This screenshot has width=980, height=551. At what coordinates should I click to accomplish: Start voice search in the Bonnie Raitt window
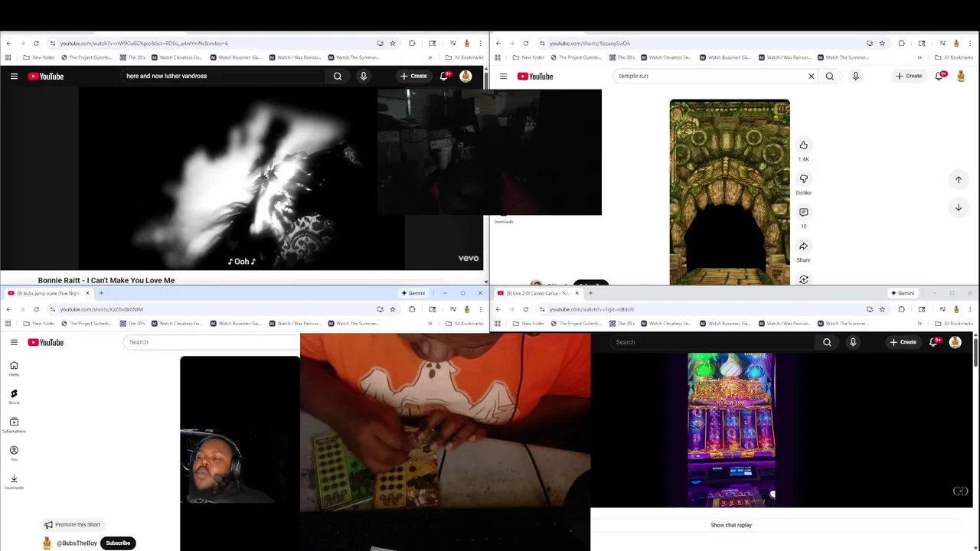[364, 76]
